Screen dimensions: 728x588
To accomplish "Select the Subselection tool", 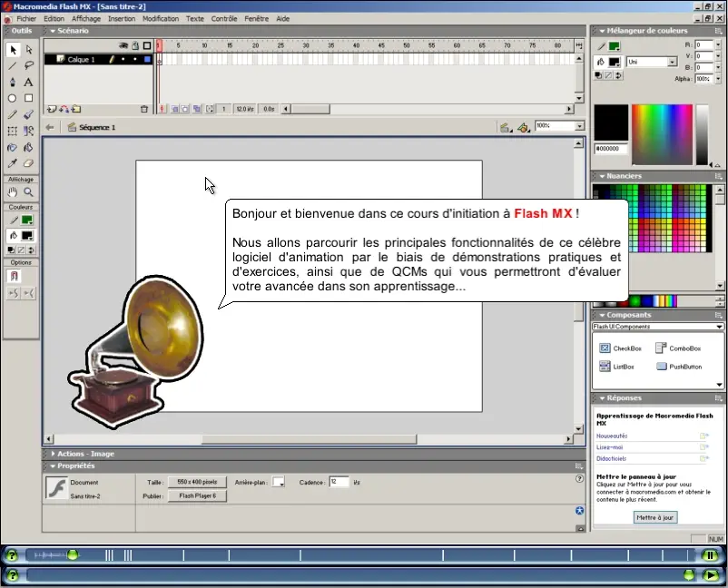I will (x=29, y=50).
